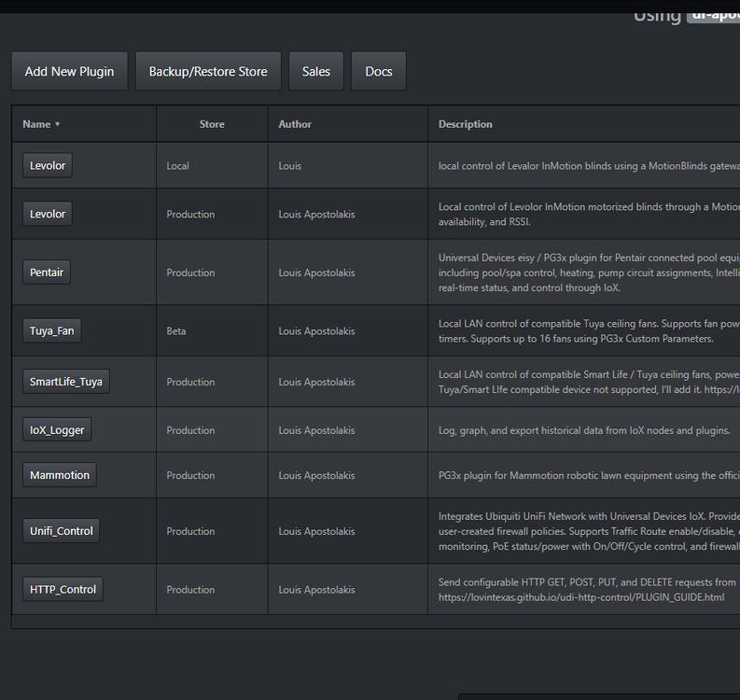Click Louis Apostolakis in IoX_Logger row
The width and height of the screenshot is (740, 700).
(x=316, y=430)
